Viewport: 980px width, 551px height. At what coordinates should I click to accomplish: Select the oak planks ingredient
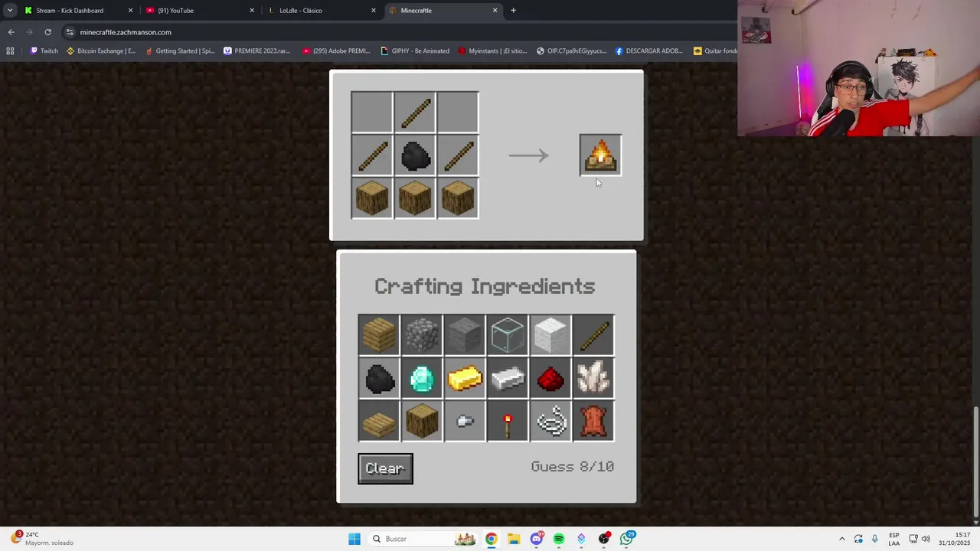pyautogui.click(x=379, y=335)
